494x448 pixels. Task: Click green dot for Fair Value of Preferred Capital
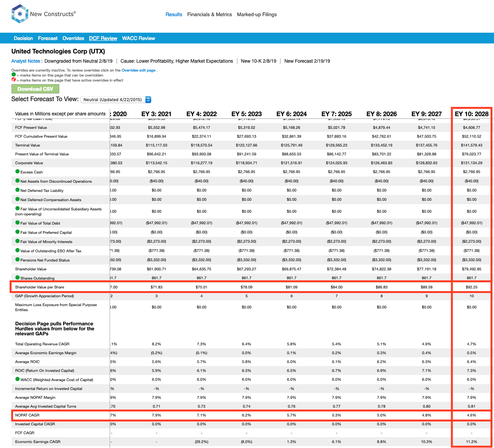pos(17,232)
